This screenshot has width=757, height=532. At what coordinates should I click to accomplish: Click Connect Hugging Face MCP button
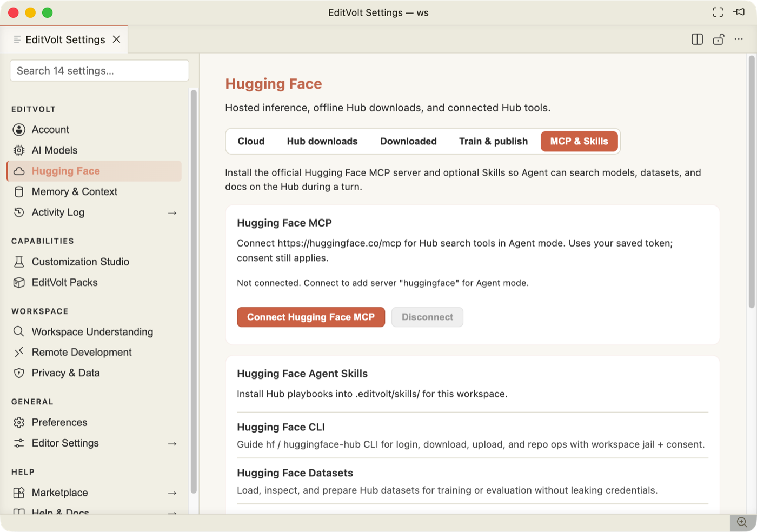311,317
